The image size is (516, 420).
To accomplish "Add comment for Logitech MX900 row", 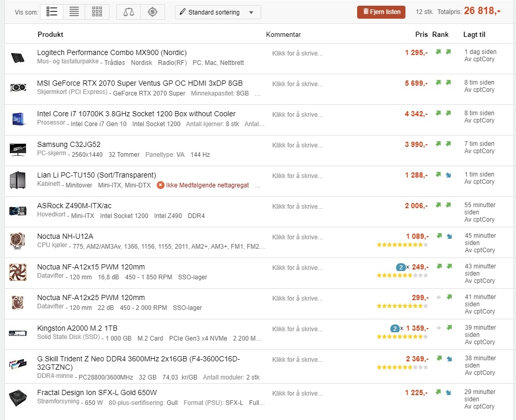I will pyautogui.click(x=297, y=53).
